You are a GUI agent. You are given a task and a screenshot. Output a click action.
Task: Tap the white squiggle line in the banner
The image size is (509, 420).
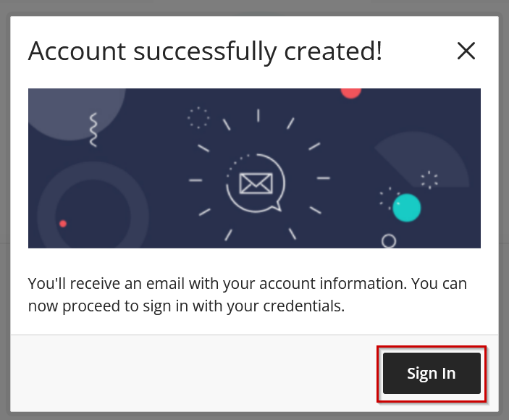click(x=93, y=130)
